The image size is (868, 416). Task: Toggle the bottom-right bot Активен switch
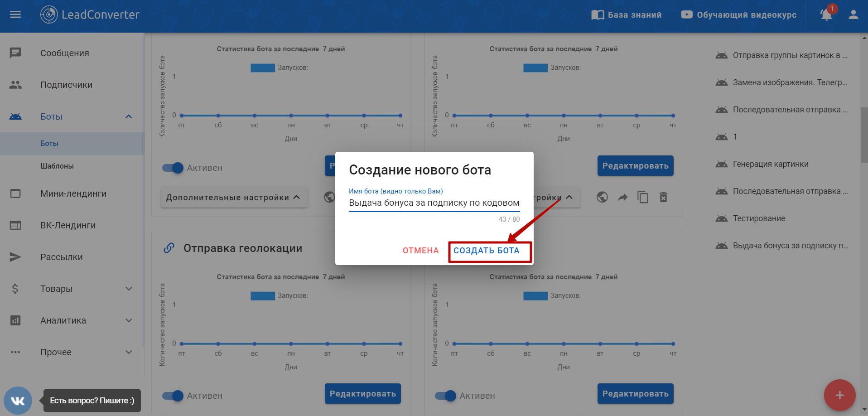point(445,396)
